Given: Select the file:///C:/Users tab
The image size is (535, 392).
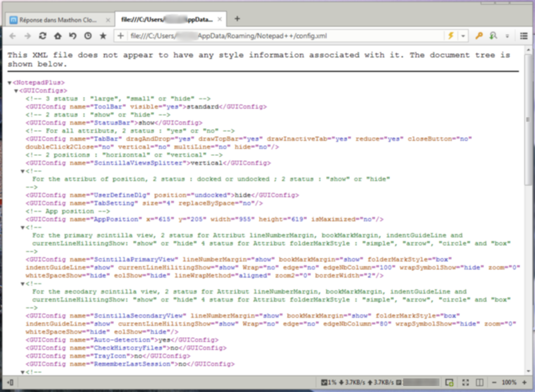Looking at the screenshot, I should pos(167,20).
